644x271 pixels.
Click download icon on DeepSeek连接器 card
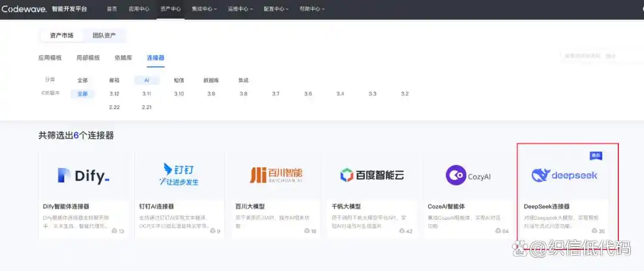click(594, 231)
